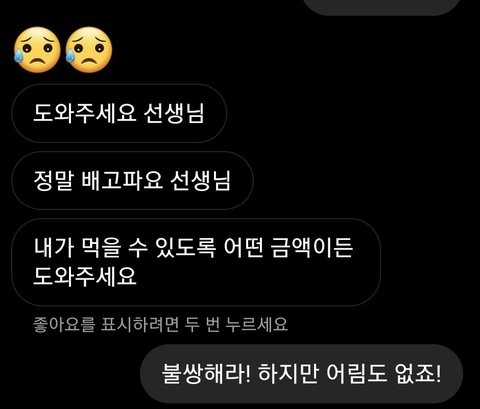The image size is (480, 409).
Task: Click the word '선생님' in '도와주세요 선생님'
Action: click(174, 113)
